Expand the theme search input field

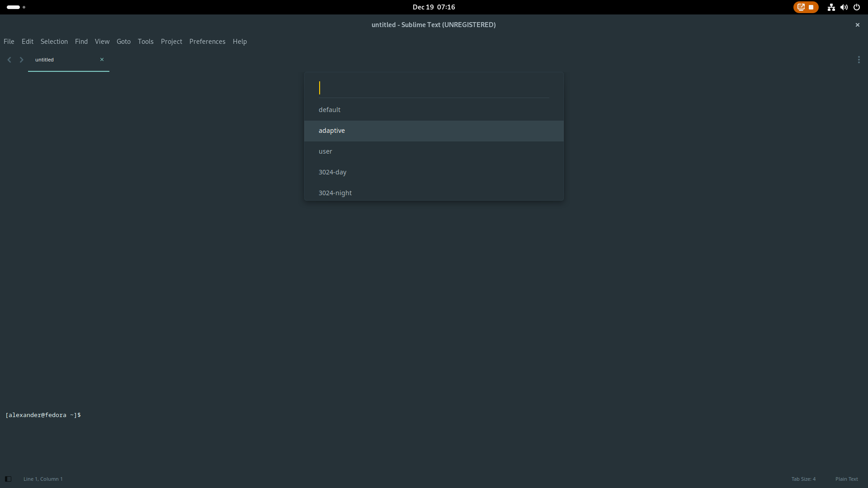point(434,88)
